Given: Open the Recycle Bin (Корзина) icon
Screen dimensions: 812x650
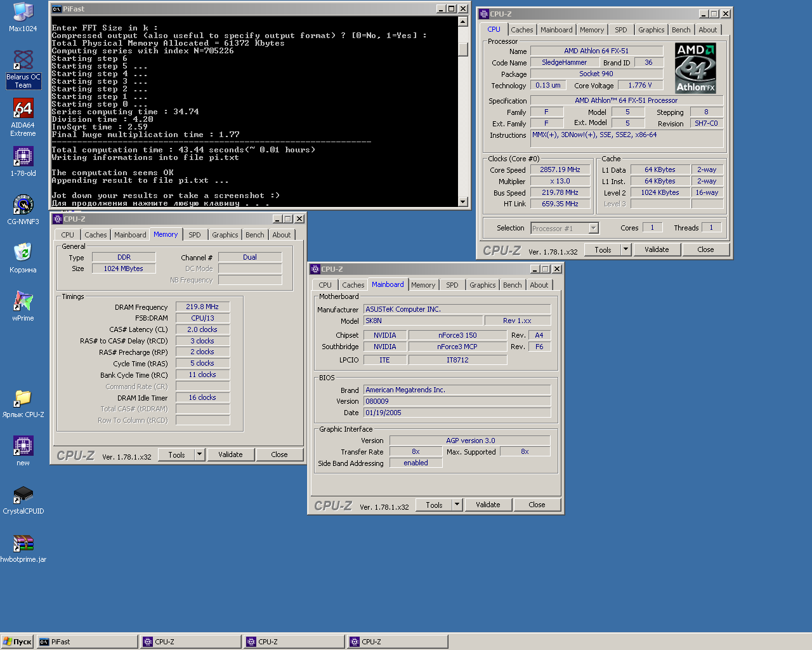Looking at the screenshot, I should [x=23, y=258].
